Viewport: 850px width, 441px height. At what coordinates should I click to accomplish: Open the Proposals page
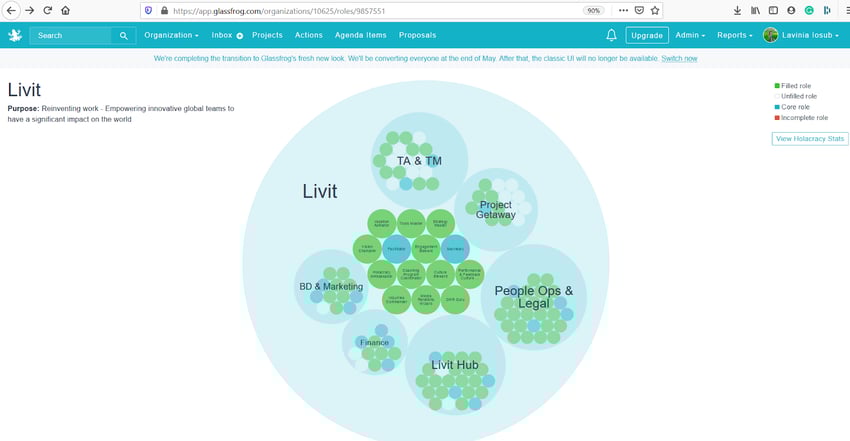pos(417,35)
